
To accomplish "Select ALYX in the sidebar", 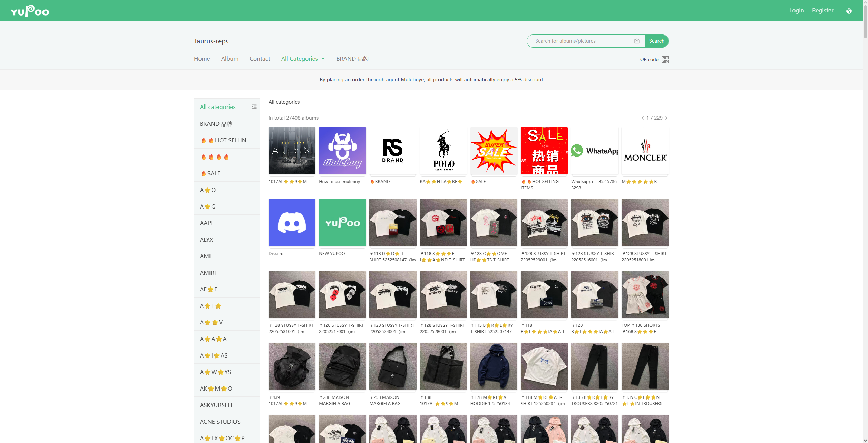I will [227, 240].
